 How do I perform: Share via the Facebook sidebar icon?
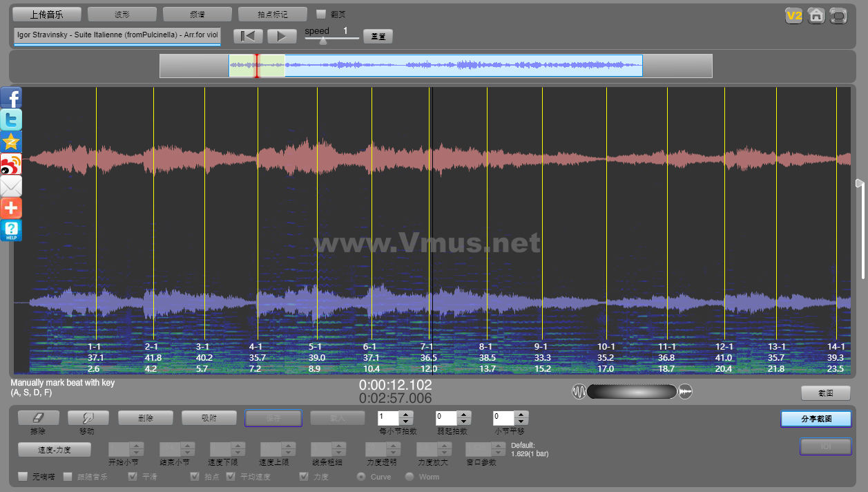(x=11, y=98)
